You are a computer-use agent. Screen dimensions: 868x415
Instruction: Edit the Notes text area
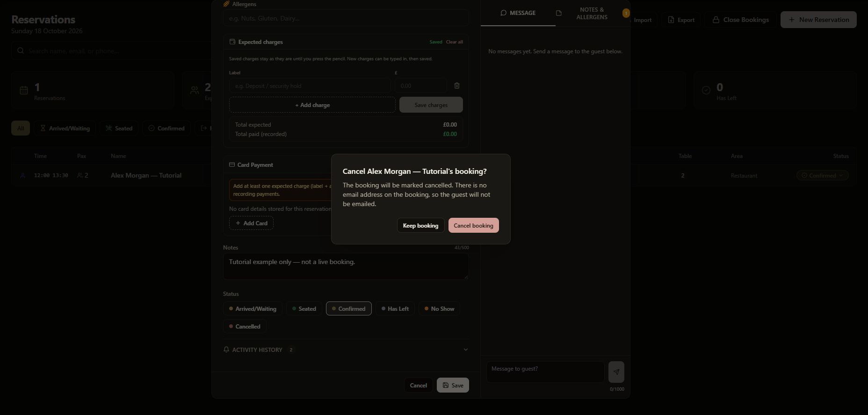[x=346, y=266]
